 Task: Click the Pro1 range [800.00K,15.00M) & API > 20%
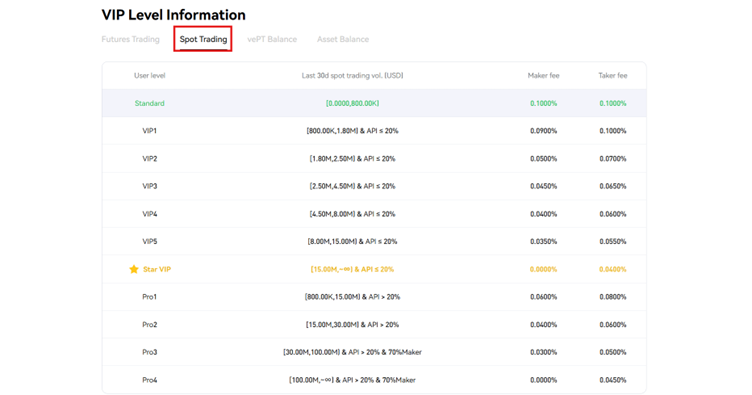352,297
